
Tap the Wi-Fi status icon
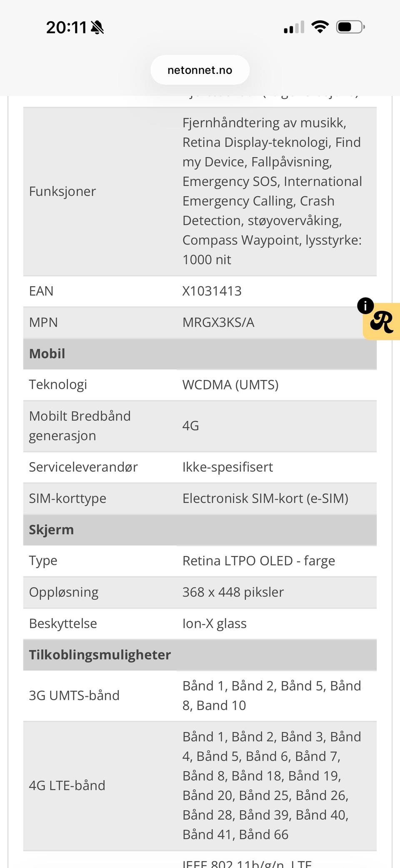320,28
